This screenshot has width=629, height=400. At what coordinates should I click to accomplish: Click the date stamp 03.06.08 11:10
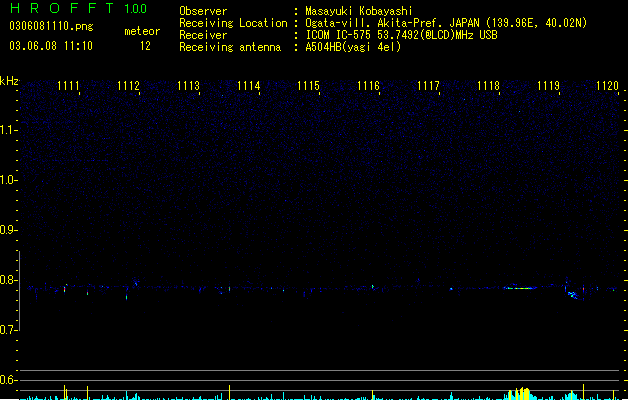[x=51, y=46]
